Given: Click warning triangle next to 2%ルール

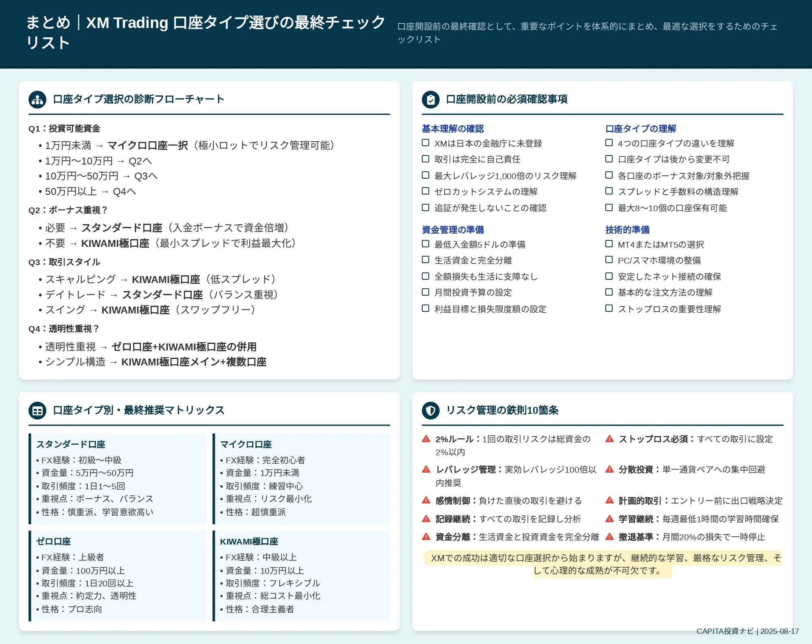Looking at the screenshot, I should pyautogui.click(x=426, y=439).
